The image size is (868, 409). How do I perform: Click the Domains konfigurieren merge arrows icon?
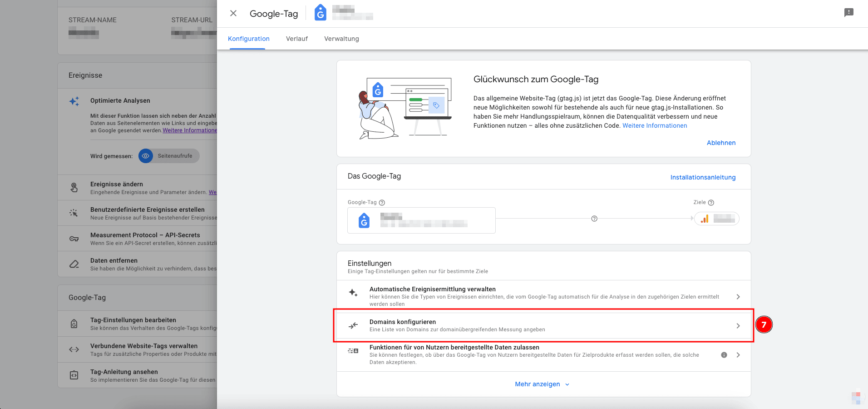353,325
